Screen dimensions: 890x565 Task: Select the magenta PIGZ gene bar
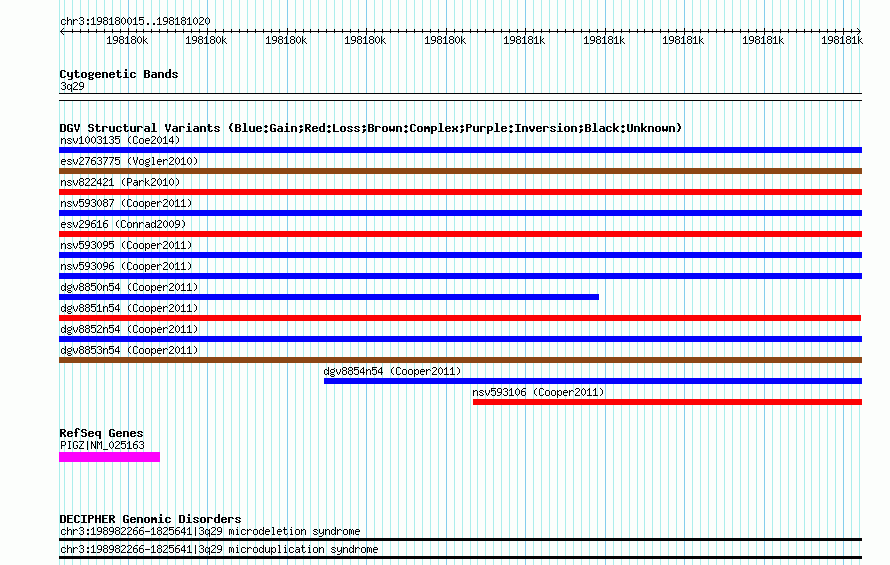(110, 457)
